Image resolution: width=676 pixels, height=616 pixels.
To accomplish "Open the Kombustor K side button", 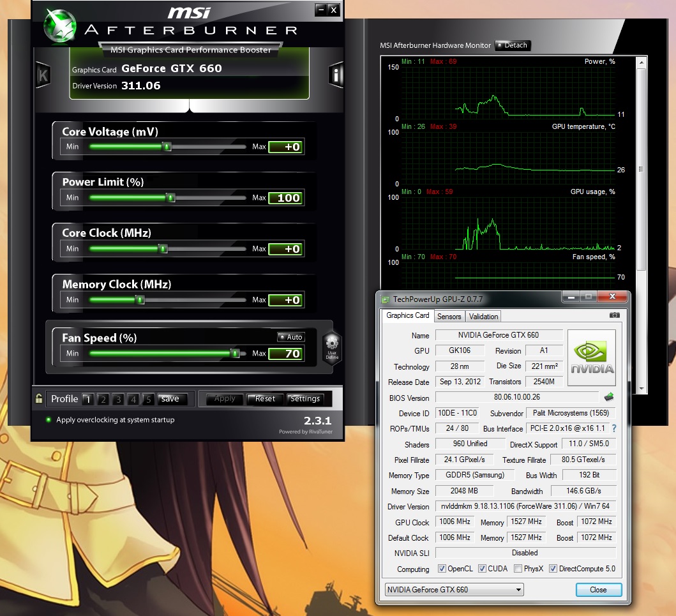I will [43, 75].
